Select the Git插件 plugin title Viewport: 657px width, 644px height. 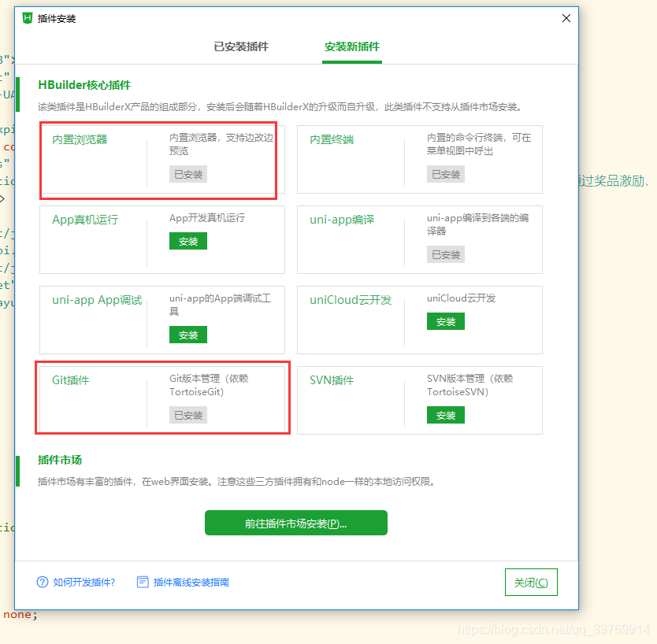pyautogui.click(x=70, y=380)
